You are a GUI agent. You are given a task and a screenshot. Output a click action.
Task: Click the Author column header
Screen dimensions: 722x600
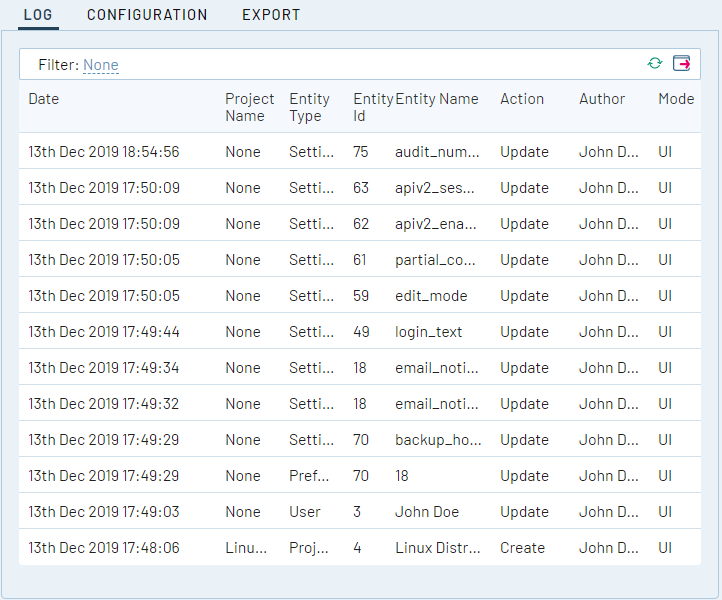[602, 99]
